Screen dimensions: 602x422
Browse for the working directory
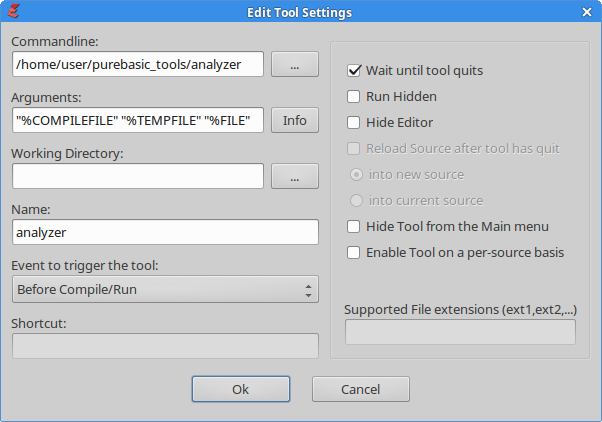coord(295,177)
